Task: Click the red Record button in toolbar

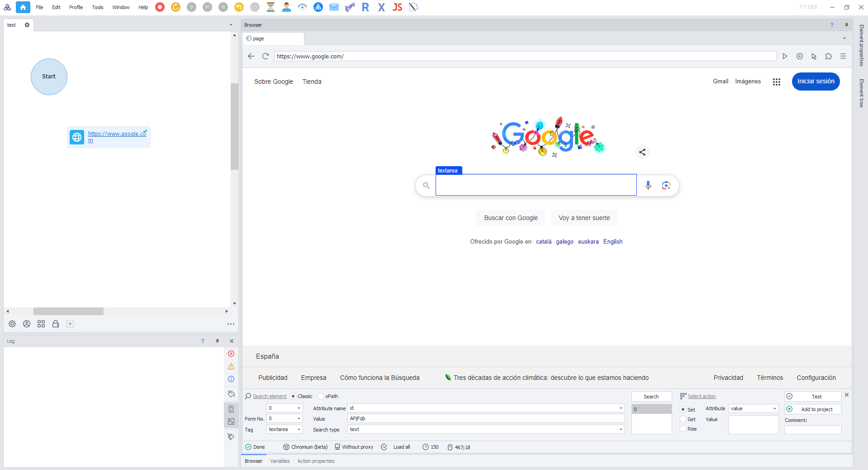Action: point(160,7)
